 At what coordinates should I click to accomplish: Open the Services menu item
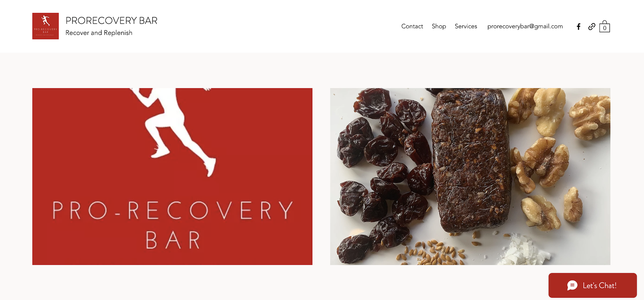coord(466,26)
